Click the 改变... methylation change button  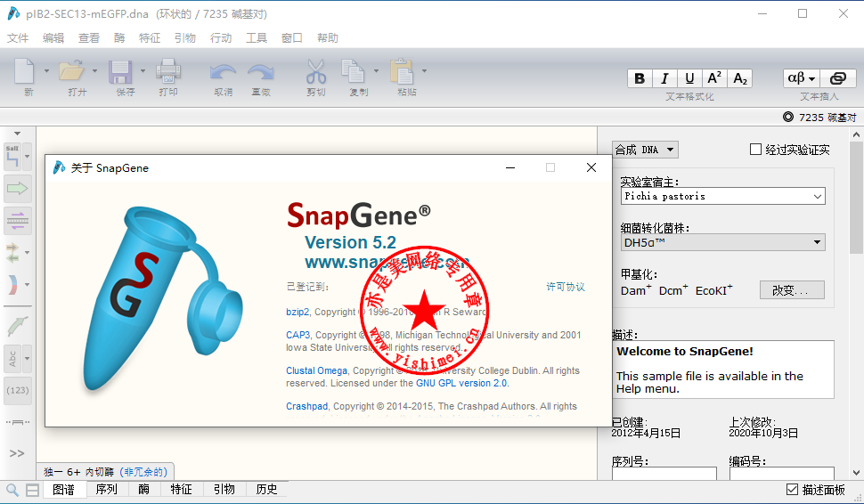(x=792, y=289)
